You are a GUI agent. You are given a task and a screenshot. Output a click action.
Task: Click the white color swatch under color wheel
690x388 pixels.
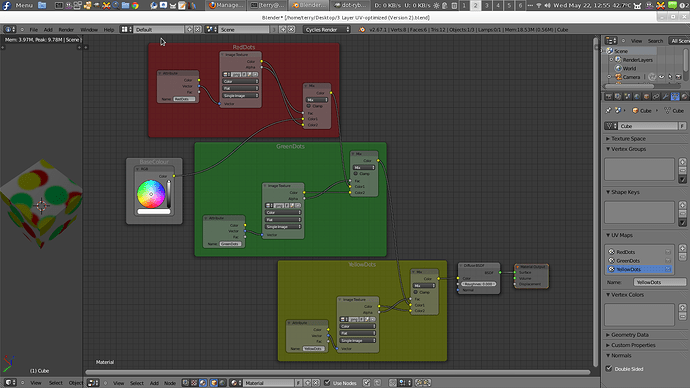[154, 212]
